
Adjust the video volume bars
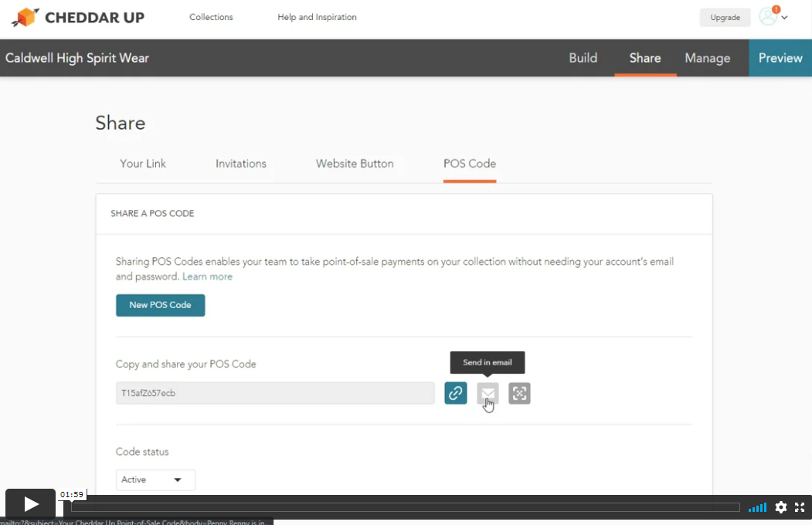click(x=757, y=507)
